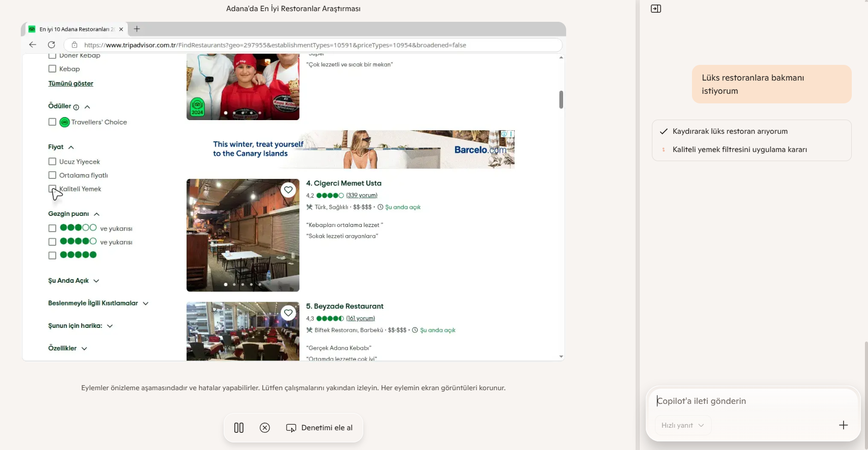The image size is (868, 450).
Task: Open the restaurant staff photo with 2024 badge
Action: tap(243, 87)
